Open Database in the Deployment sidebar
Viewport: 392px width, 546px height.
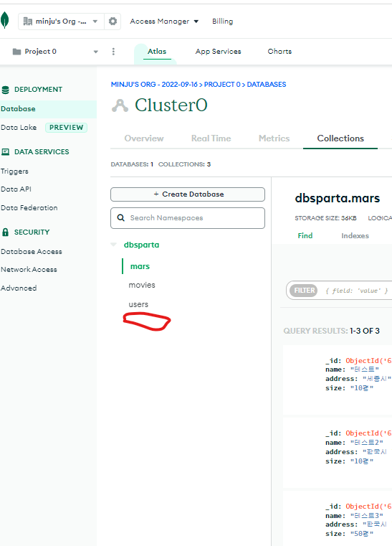[48, 109]
